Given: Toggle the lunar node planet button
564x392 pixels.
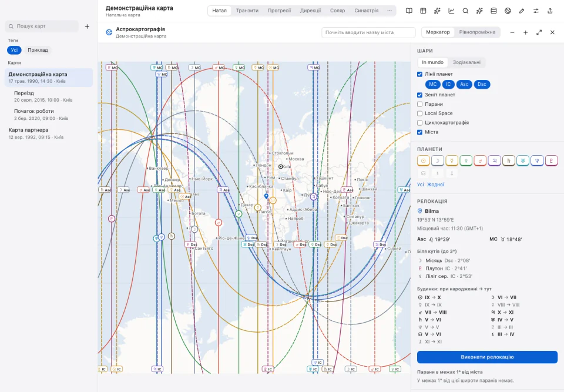Looking at the screenshot, I should click(424, 173).
